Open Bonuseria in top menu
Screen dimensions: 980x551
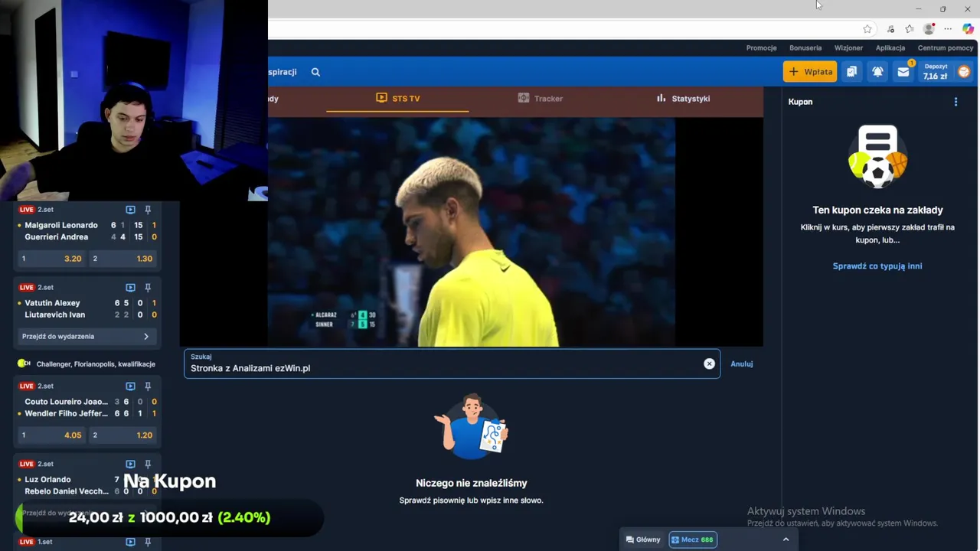coord(805,47)
